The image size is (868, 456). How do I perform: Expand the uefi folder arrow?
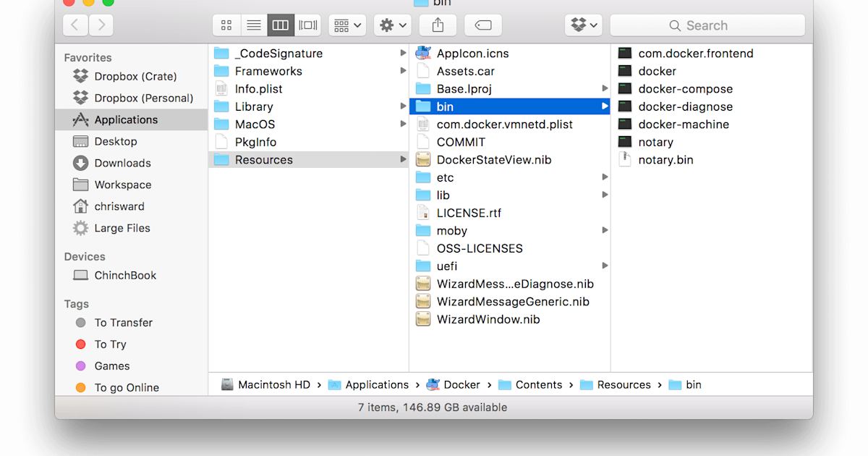pos(605,266)
